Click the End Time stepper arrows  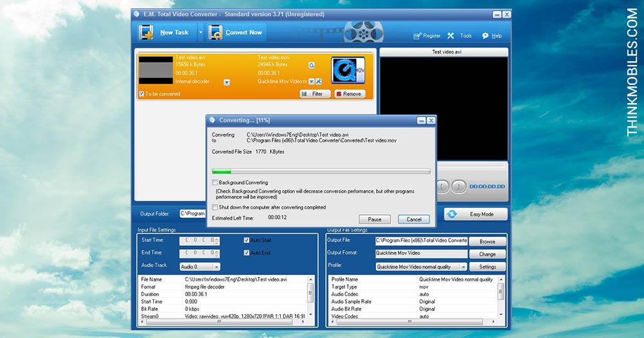tap(217, 253)
